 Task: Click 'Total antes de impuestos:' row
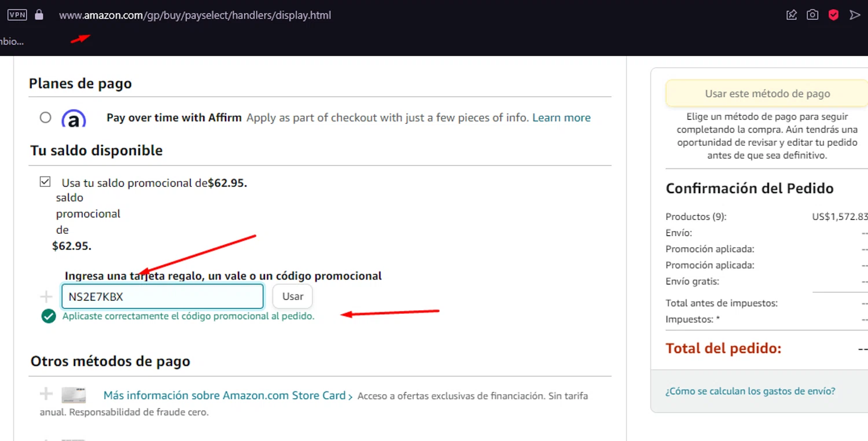(x=767, y=303)
